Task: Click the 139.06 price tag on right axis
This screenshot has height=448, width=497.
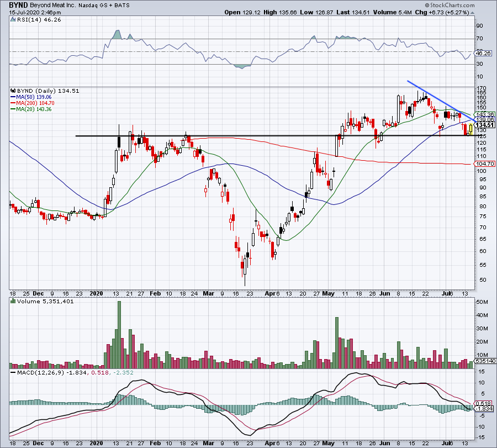Action: pyautogui.click(x=485, y=119)
